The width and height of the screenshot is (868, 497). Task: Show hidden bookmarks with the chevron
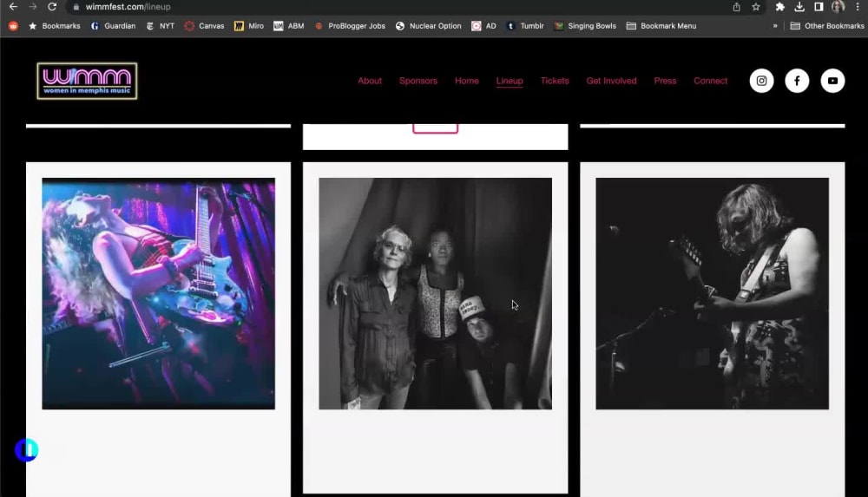click(775, 26)
